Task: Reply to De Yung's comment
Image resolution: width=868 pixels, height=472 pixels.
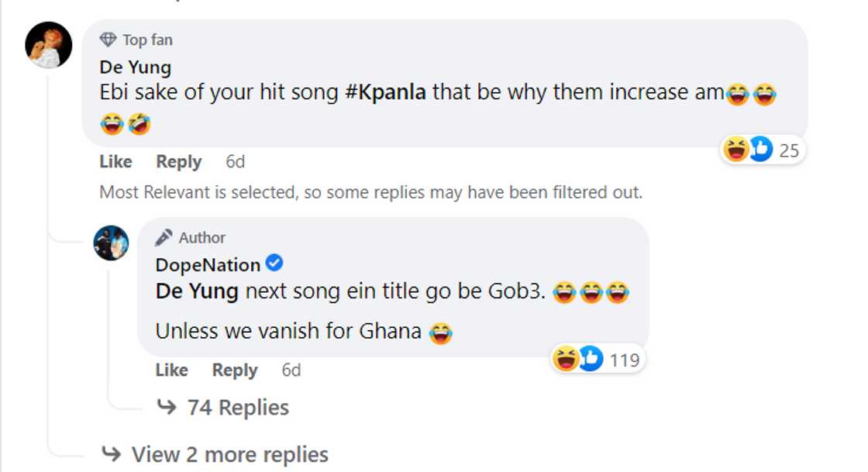Action: (x=178, y=161)
